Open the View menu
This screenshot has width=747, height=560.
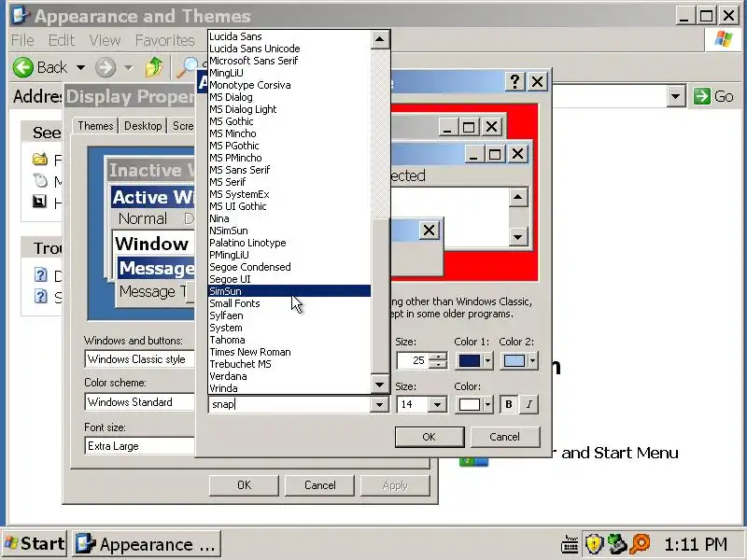pyautogui.click(x=105, y=40)
